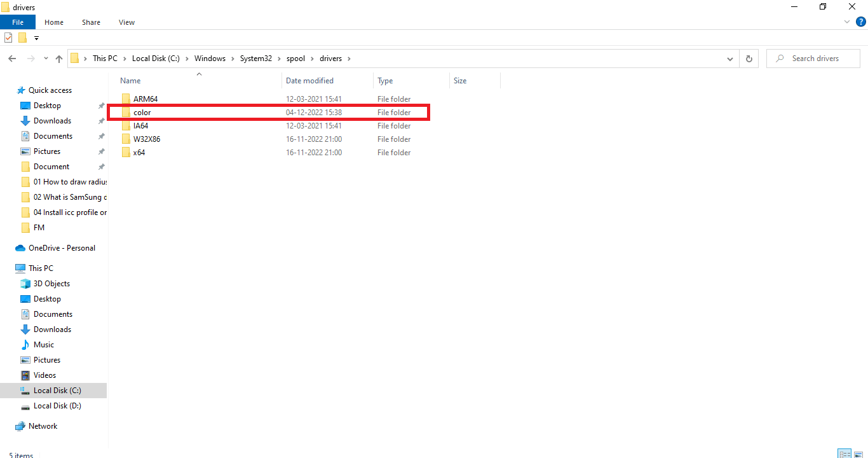Click This PC in address bar
The height and width of the screenshot is (458, 868).
(x=105, y=59)
